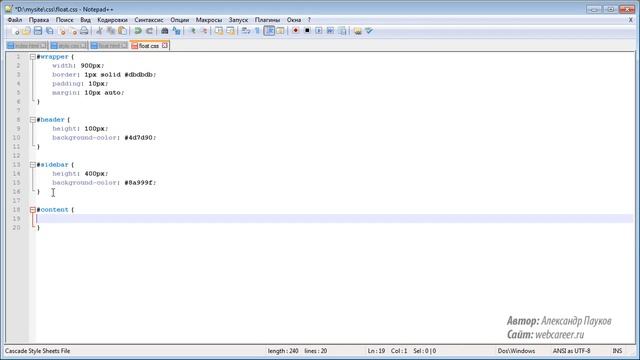Toggle word wrap toolbar icon
This screenshot has width=640, height=360.
click(246, 31)
